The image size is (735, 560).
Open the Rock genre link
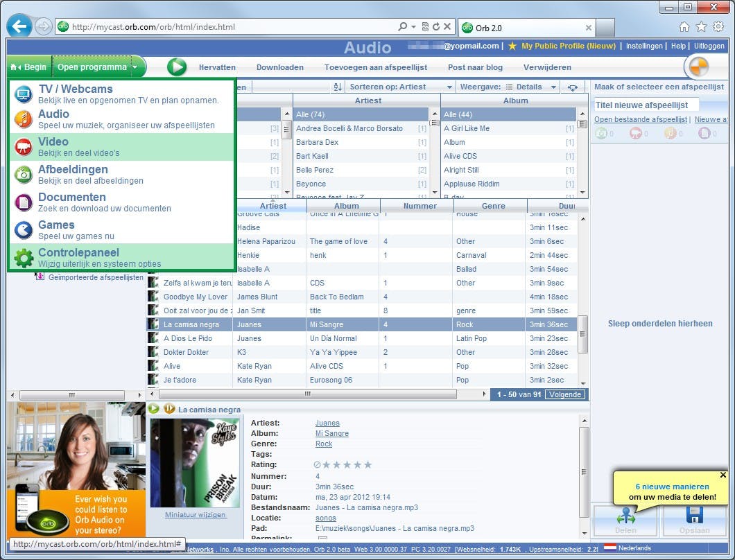pos(323,444)
